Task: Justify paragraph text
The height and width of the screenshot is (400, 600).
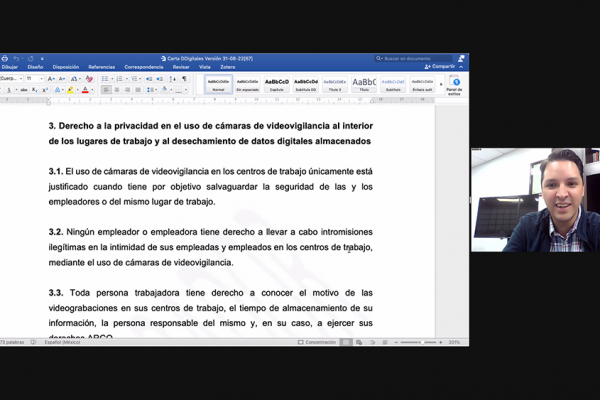Action: tap(138, 90)
